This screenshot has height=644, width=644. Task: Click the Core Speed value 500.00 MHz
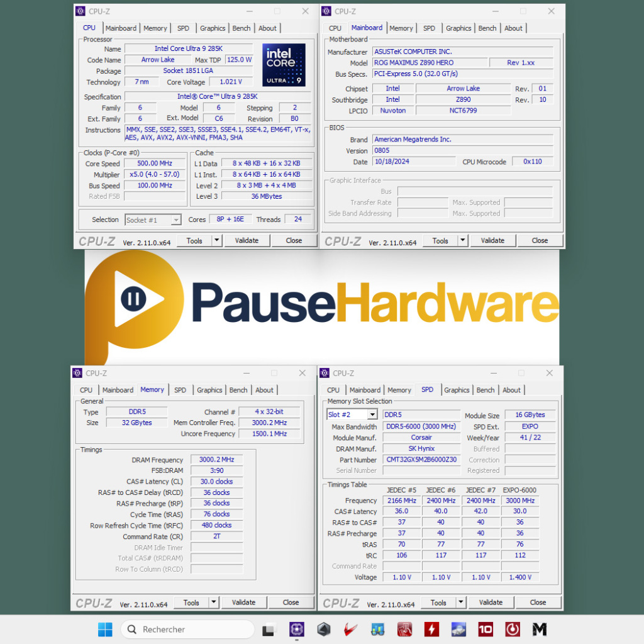coord(155,163)
